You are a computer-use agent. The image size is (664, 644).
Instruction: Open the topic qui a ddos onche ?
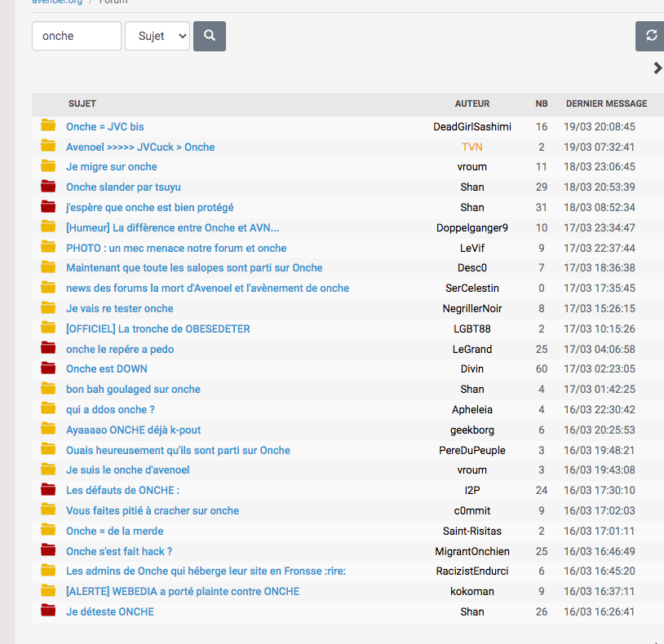point(110,409)
